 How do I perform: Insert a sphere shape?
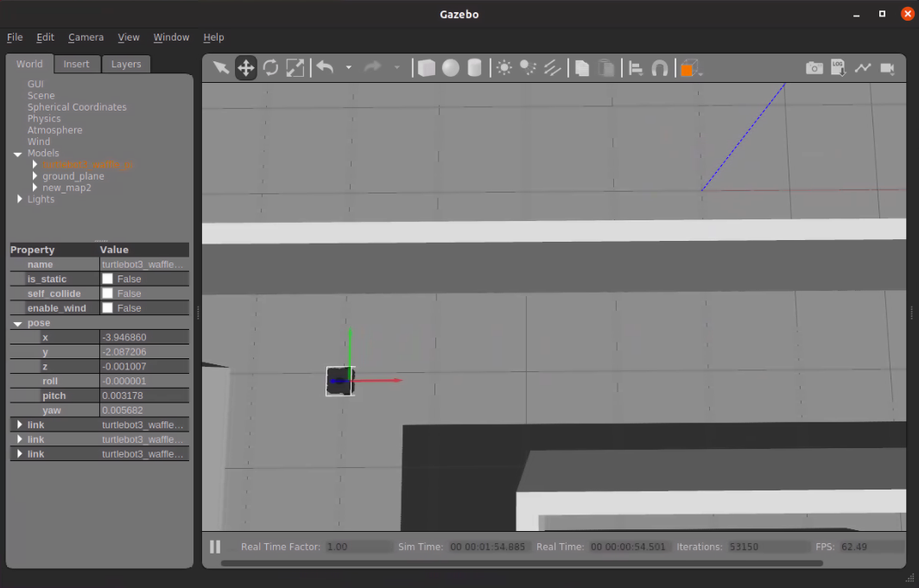(451, 68)
